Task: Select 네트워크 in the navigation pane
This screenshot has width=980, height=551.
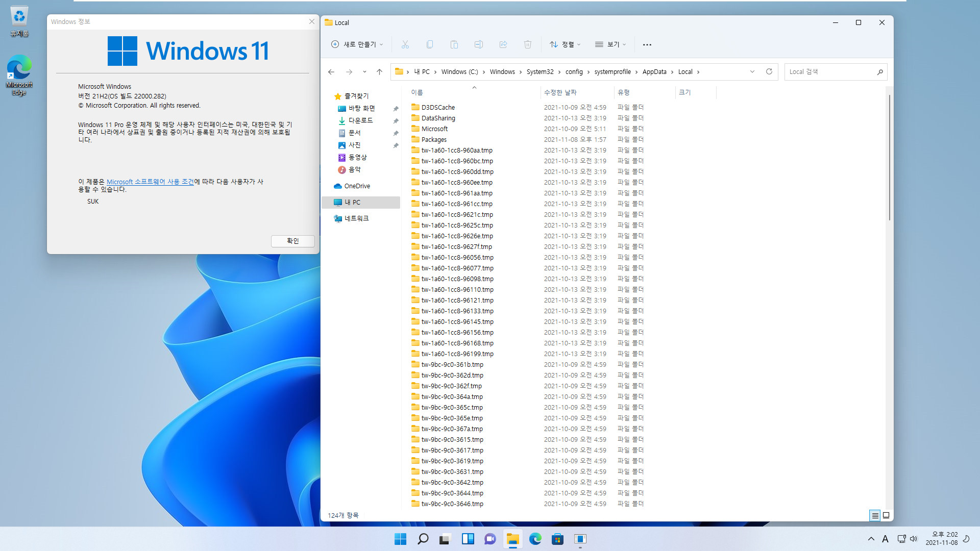Action: tap(356, 218)
